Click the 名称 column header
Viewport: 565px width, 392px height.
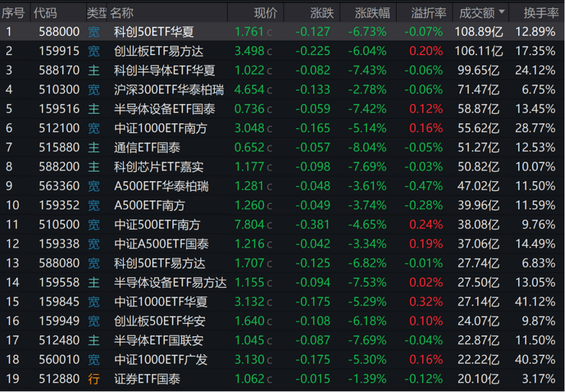tap(122, 13)
